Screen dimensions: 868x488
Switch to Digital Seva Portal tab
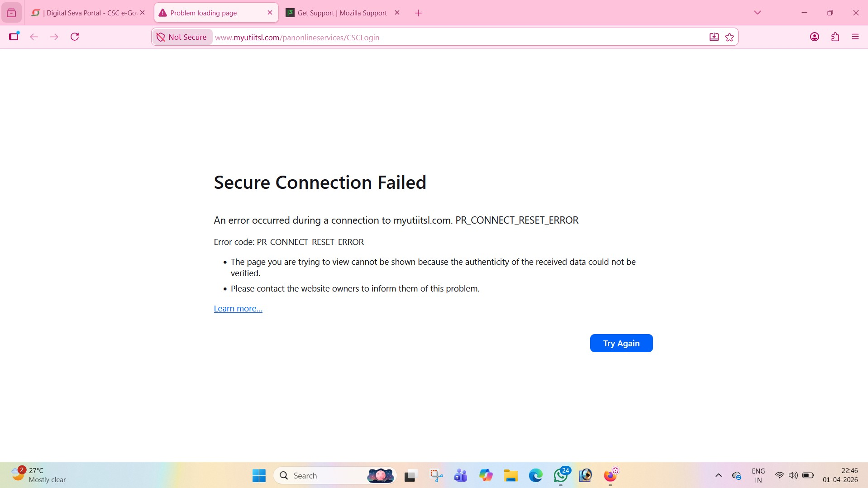tap(86, 13)
